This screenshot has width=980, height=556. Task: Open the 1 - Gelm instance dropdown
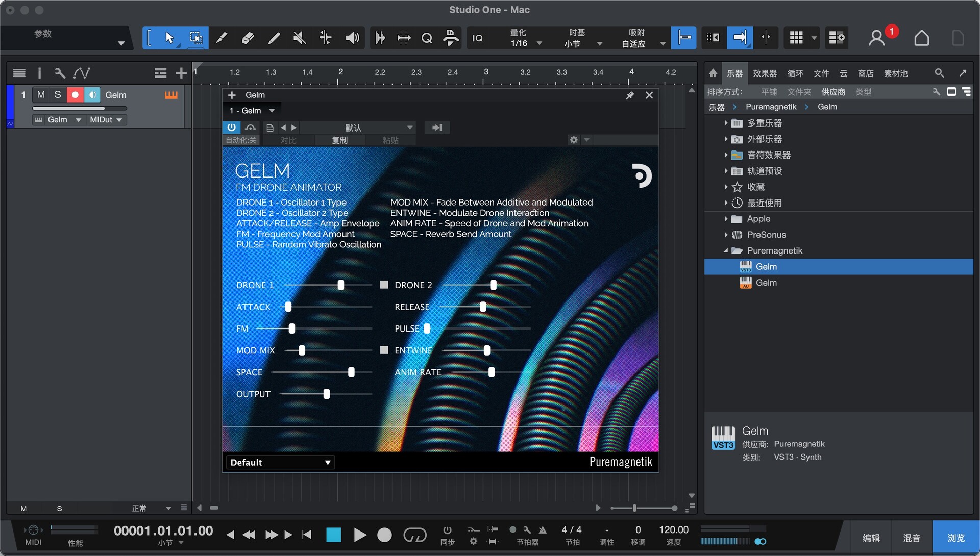click(x=252, y=111)
